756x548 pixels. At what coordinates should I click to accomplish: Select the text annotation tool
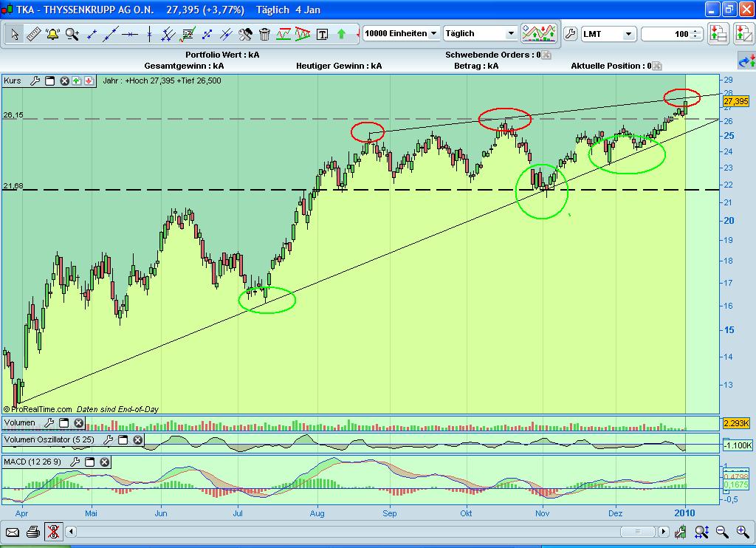click(x=323, y=34)
